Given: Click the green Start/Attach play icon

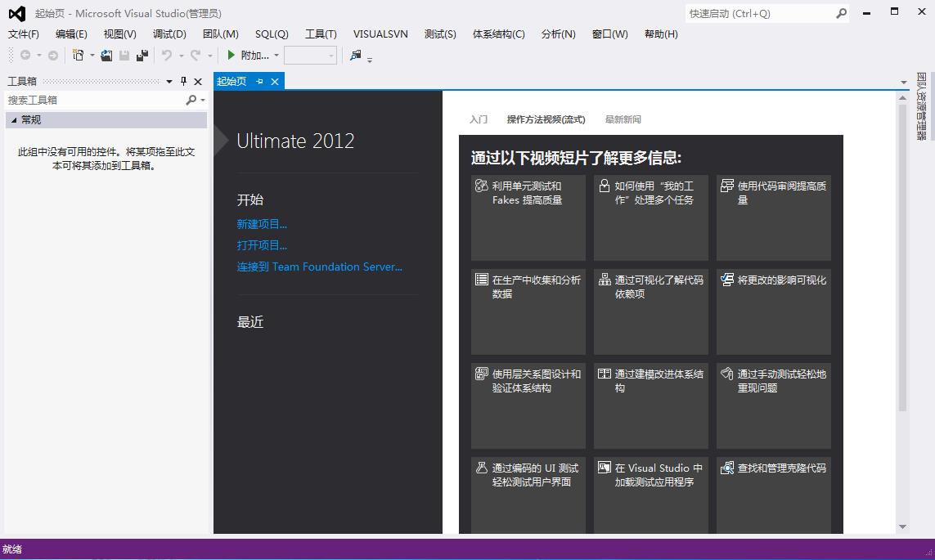Looking at the screenshot, I should pyautogui.click(x=232, y=56).
